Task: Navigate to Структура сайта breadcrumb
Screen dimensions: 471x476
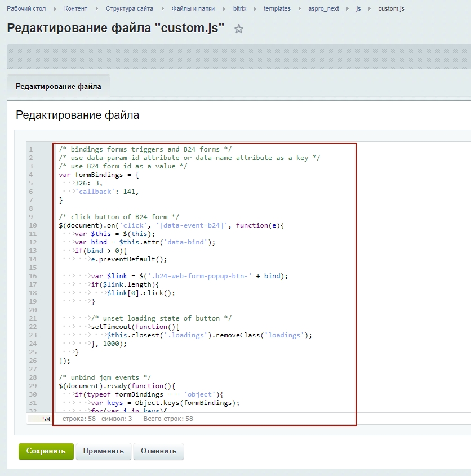Action: tap(128, 8)
